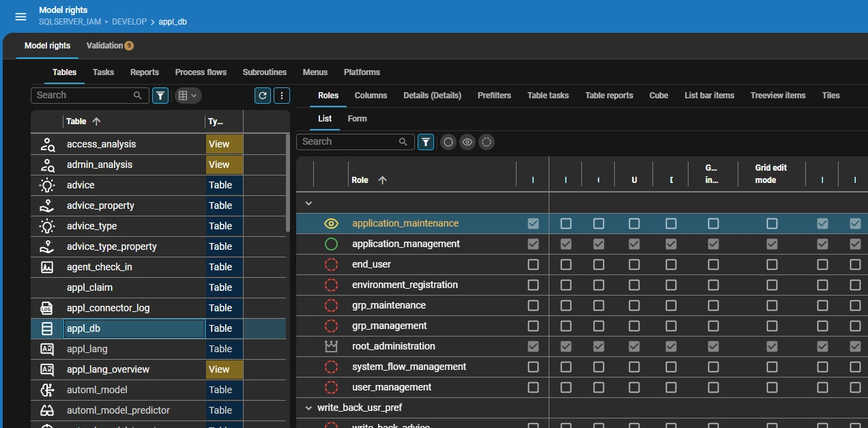Viewport: 868px width, 428px height.
Task: Toggle first checkbox of user_management row
Action: 533,387
